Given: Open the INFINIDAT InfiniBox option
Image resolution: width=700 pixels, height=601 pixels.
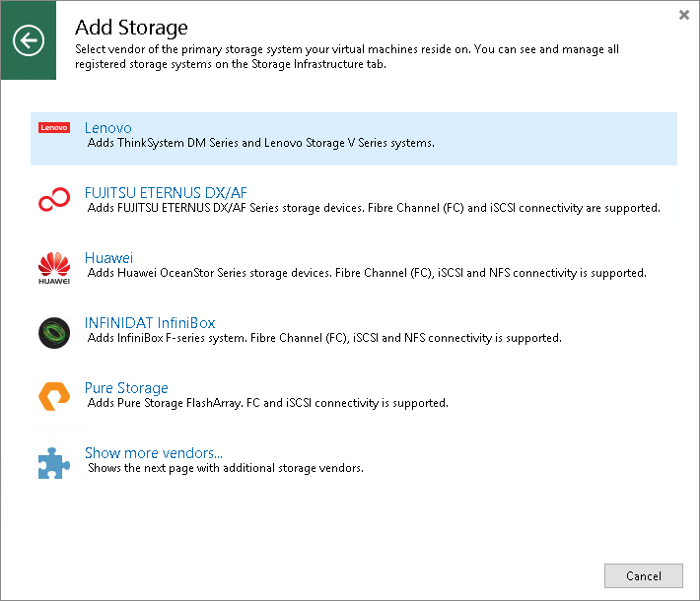Looking at the screenshot, I should point(150,322).
